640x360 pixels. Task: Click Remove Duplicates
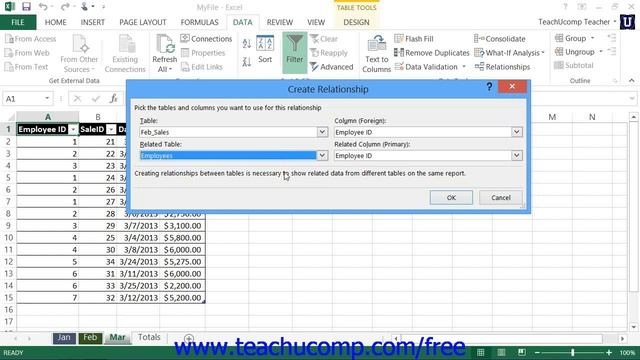(432, 53)
